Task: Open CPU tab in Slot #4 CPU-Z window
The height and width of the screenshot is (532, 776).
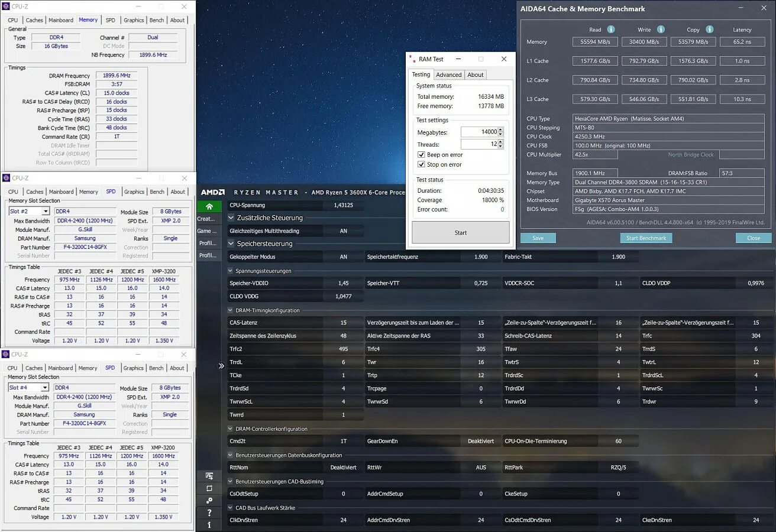Action: click(12, 368)
